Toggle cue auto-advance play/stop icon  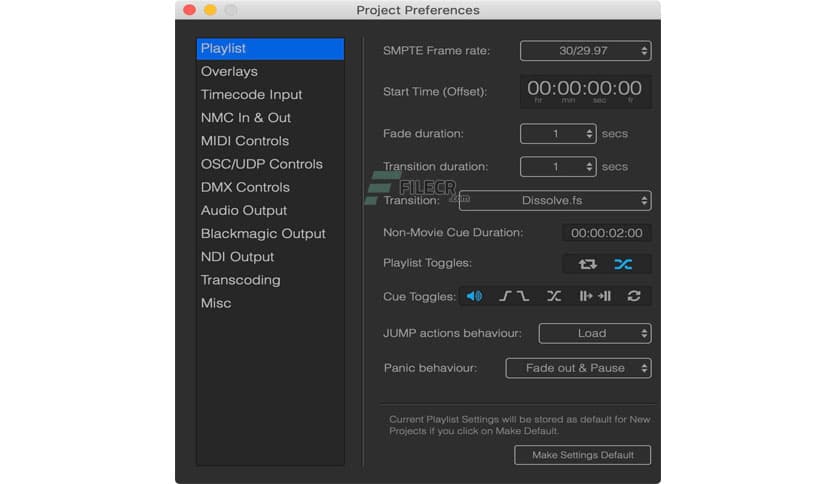point(595,296)
